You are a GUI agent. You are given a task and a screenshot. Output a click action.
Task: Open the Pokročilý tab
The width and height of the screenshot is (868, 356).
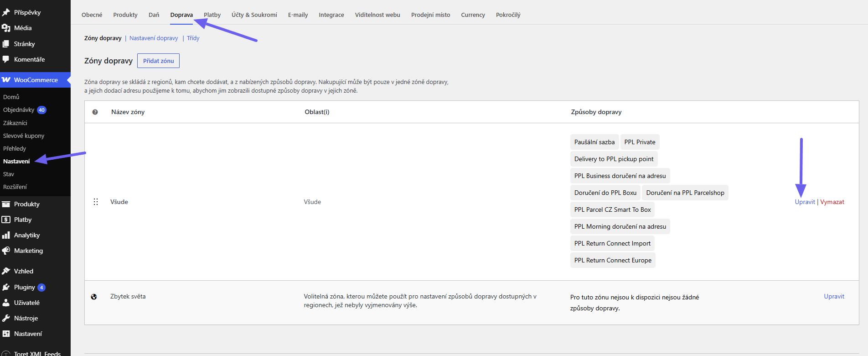508,15
